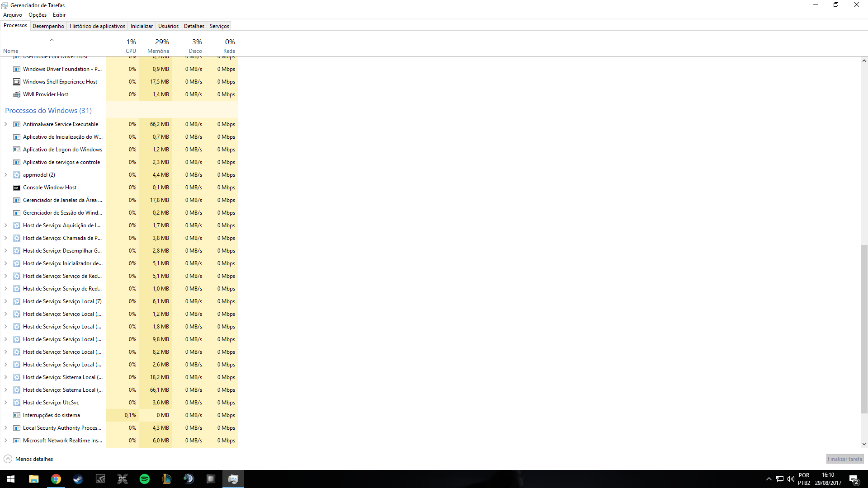Click Menos detalhes to collapse view
Image resolution: width=868 pixels, height=488 pixels.
34,459
